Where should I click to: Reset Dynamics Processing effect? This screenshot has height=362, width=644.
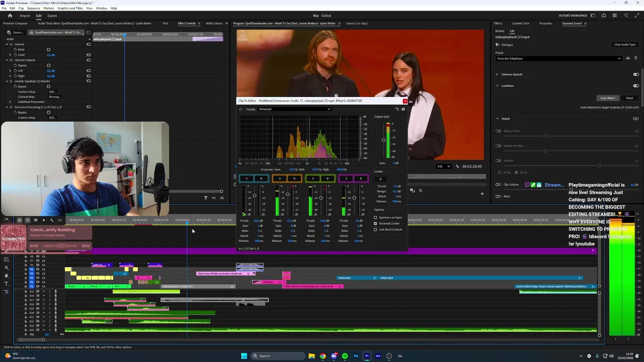(x=89, y=107)
